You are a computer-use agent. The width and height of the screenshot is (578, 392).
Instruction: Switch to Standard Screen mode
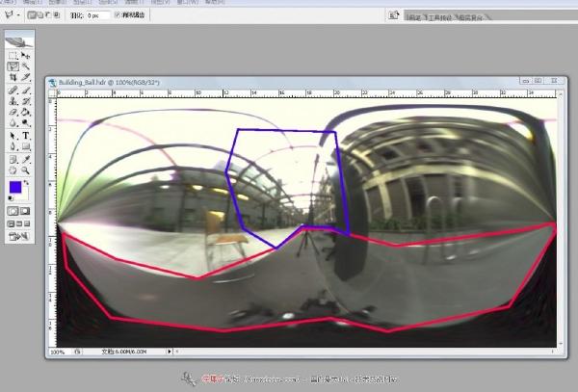coord(11,223)
